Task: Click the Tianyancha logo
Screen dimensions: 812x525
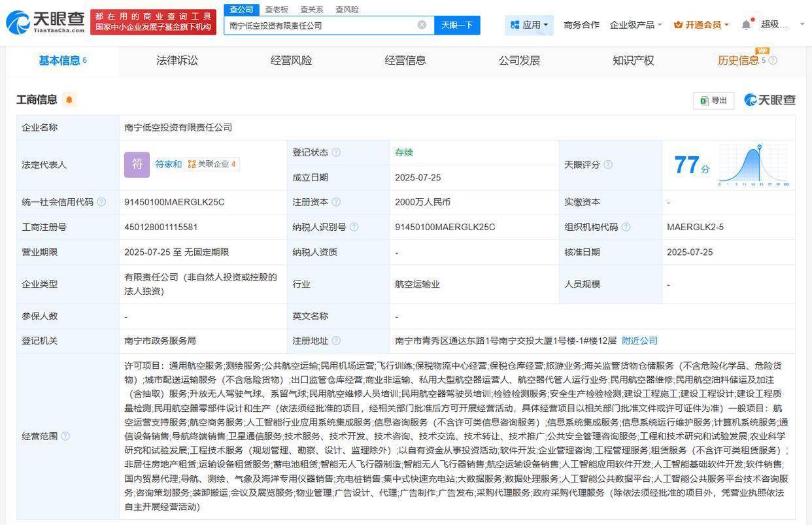Action: click(45, 22)
